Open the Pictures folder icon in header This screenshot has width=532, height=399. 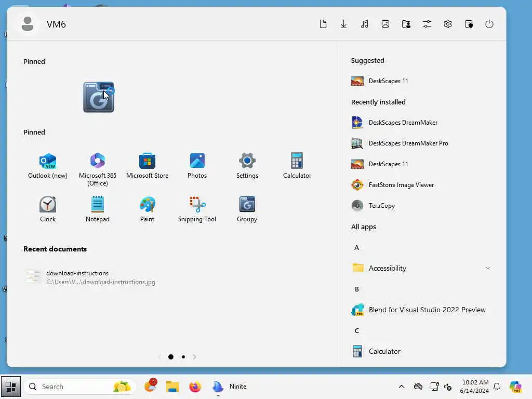coord(385,24)
